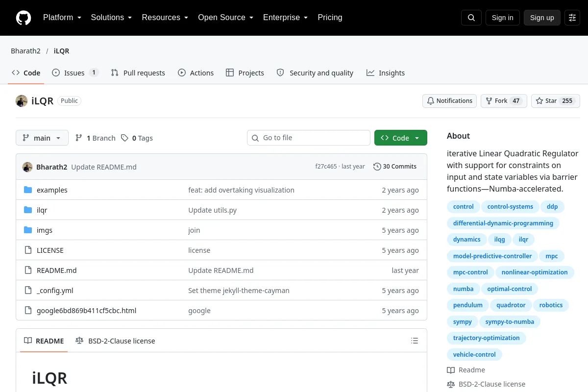Screen dimensions: 588x392
Task: Click the vehicle-control topic tag
Action: (474, 355)
